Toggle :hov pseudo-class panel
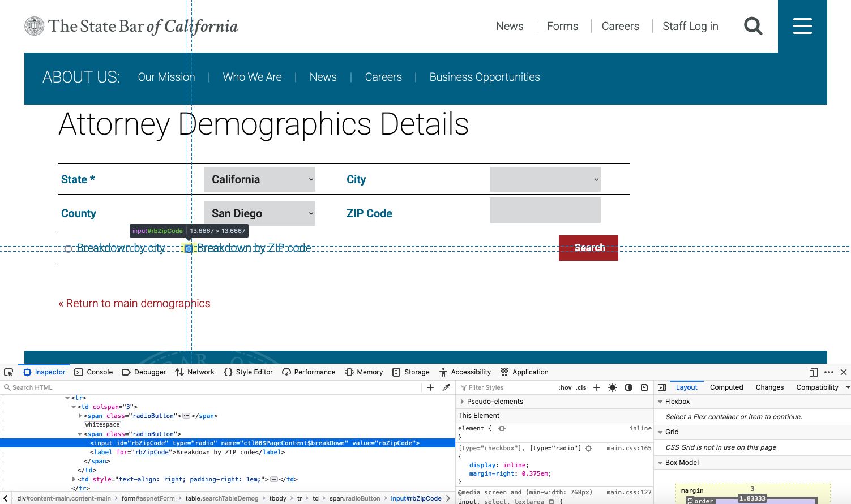The image size is (851, 504). (x=565, y=387)
